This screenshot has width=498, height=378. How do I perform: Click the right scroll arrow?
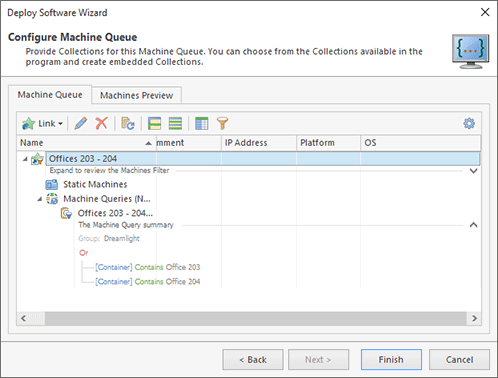(474, 318)
